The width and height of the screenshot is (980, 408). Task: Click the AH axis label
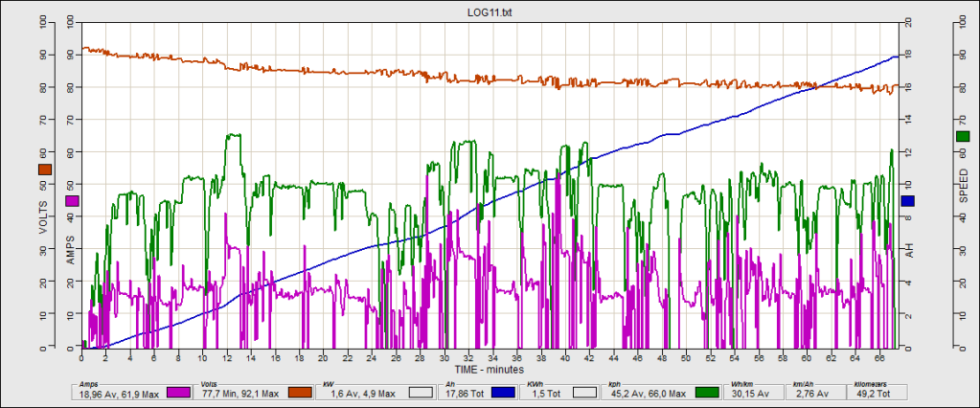pos(909,250)
